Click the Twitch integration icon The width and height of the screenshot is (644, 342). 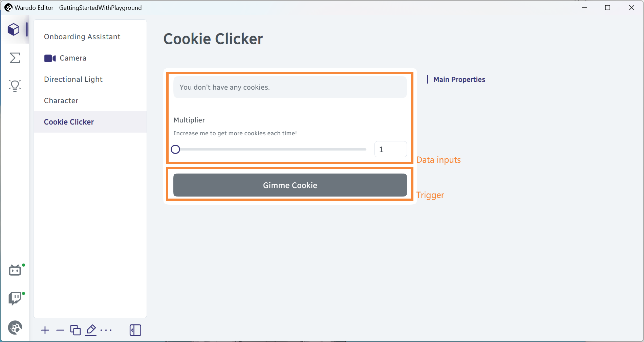tap(15, 299)
